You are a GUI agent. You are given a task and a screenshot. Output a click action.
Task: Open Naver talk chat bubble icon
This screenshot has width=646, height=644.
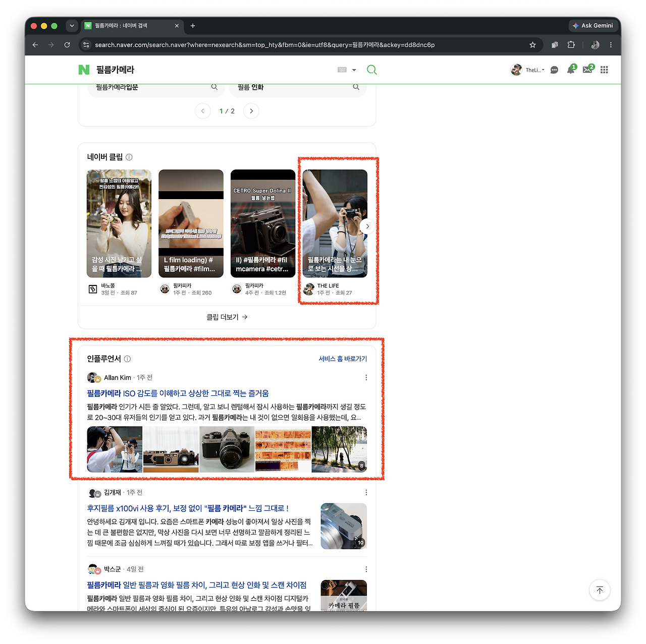click(x=554, y=70)
